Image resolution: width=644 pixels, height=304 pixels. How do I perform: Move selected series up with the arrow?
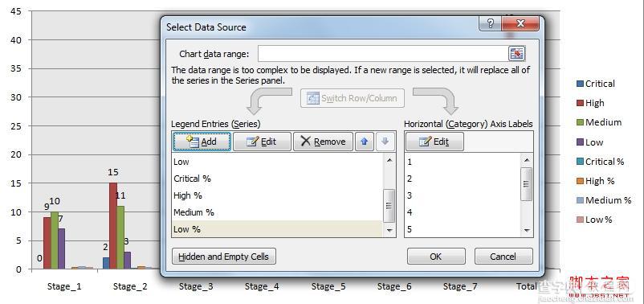point(364,142)
